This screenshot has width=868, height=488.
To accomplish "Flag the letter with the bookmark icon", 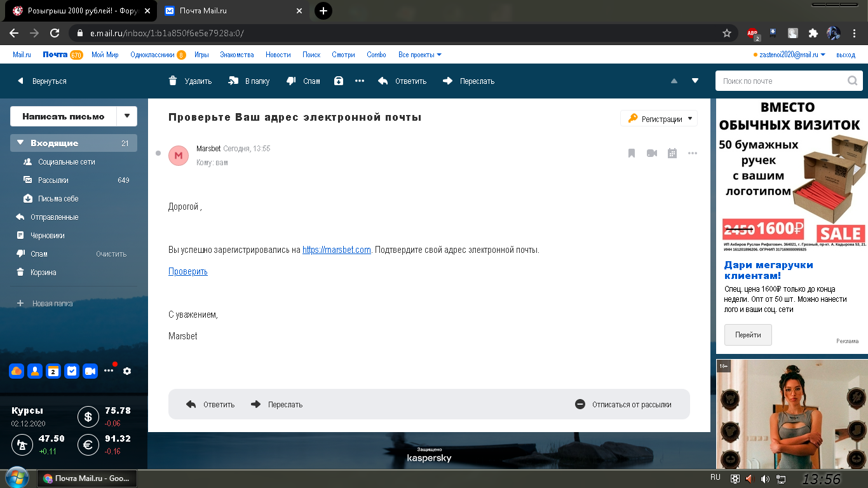I will pyautogui.click(x=632, y=153).
